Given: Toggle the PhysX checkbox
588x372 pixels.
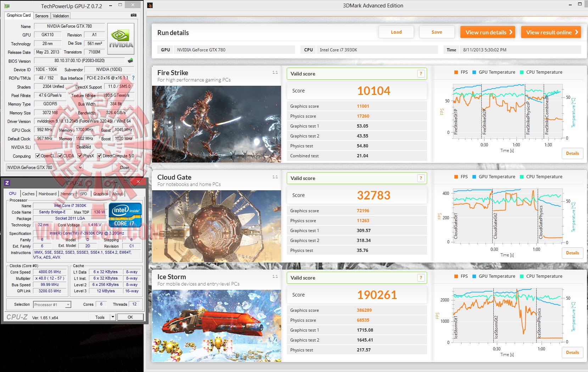Looking at the screenshot, I should tap(80, 156).
